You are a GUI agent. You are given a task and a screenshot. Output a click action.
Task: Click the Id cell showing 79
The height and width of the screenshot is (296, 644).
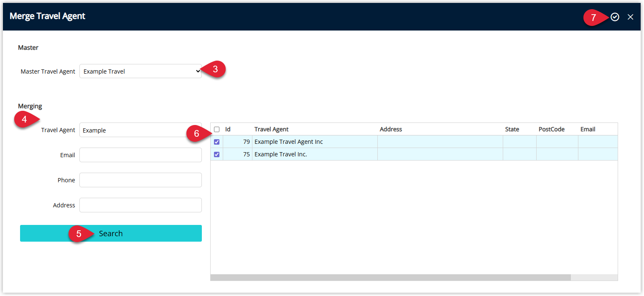[x=237, y=142]
